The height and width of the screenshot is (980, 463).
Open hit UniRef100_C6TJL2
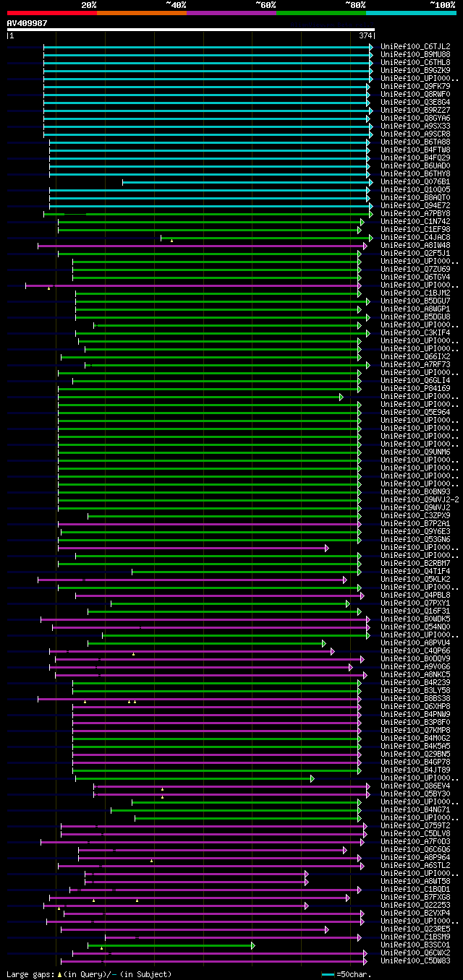tap(415, 46)
